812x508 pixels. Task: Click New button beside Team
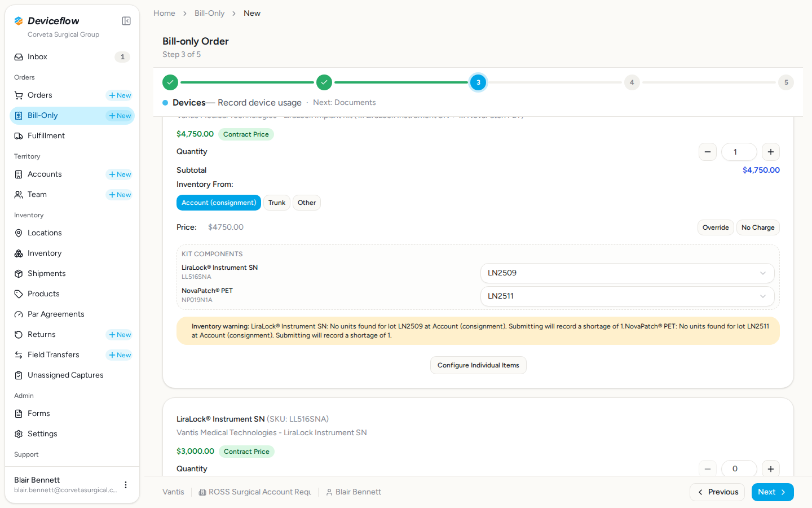[x=120, y=195]
